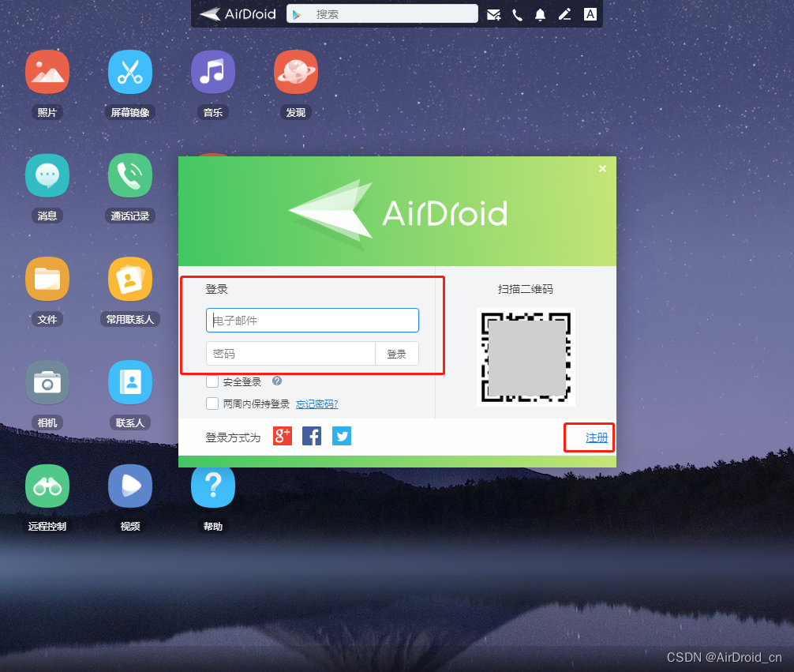Click the 注册 register link
The height and width of the screenshot is (672, 794).
point(597,437)
